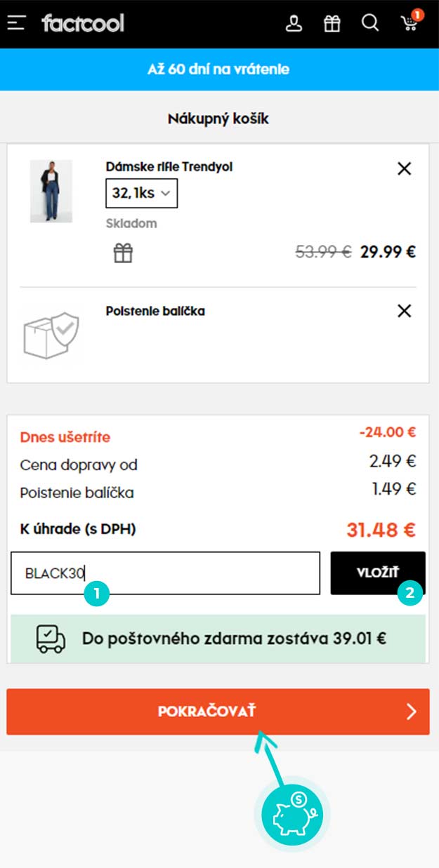
Task: Click the piggy bank savings icon
Action: (291, 814)
